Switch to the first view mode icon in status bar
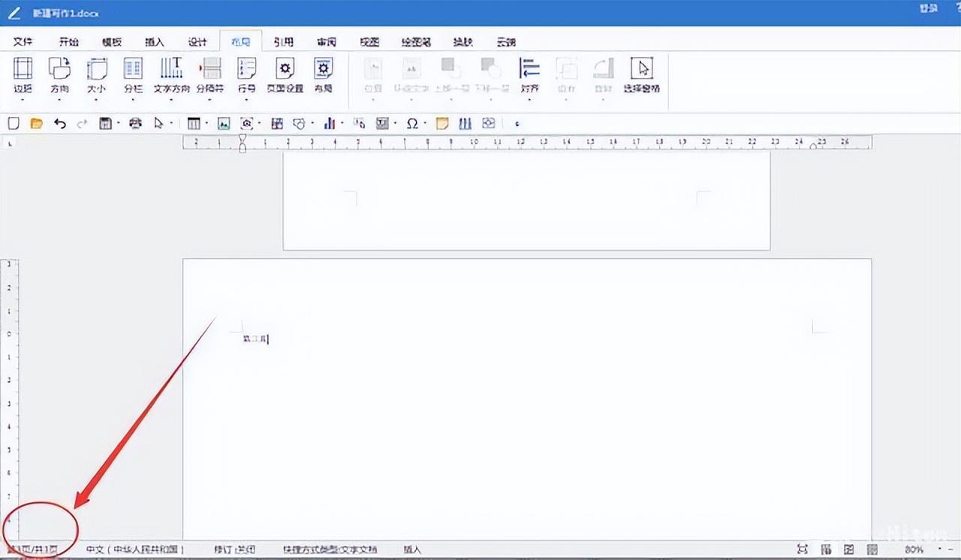 [x=803, y=549]
